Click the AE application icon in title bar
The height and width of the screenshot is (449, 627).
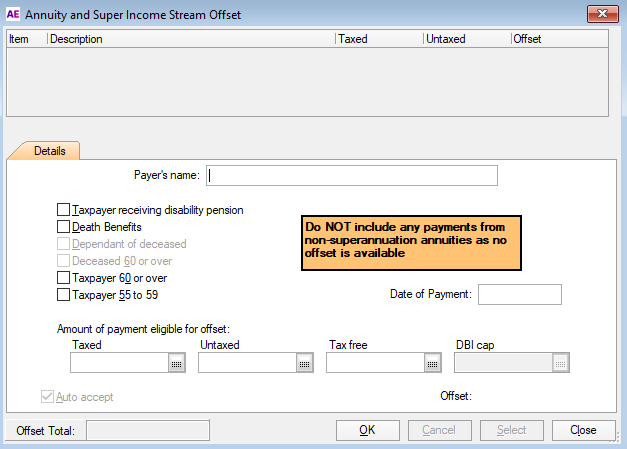[14, 14]
